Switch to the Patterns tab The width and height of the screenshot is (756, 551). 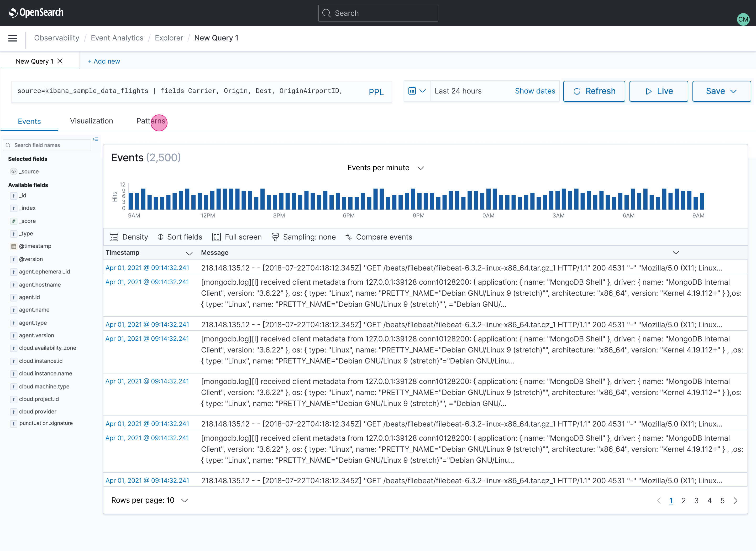click(x=151, y=121)
